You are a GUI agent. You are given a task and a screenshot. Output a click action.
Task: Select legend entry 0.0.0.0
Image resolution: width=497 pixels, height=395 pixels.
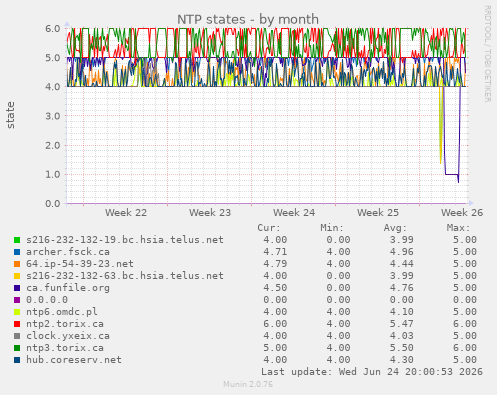click(47, 300)
